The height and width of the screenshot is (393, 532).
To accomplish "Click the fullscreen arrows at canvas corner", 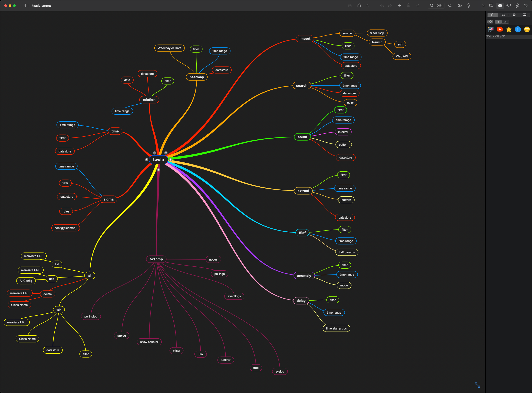I will click(x=477, y=385).
